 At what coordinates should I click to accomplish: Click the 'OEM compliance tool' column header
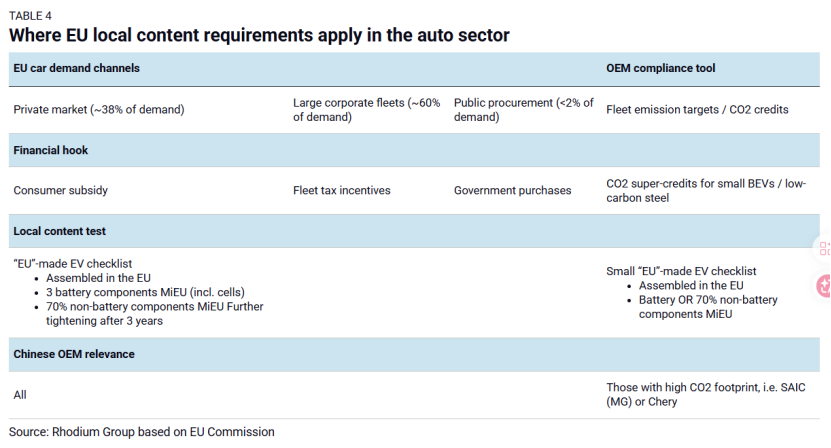tap(660, 68)
